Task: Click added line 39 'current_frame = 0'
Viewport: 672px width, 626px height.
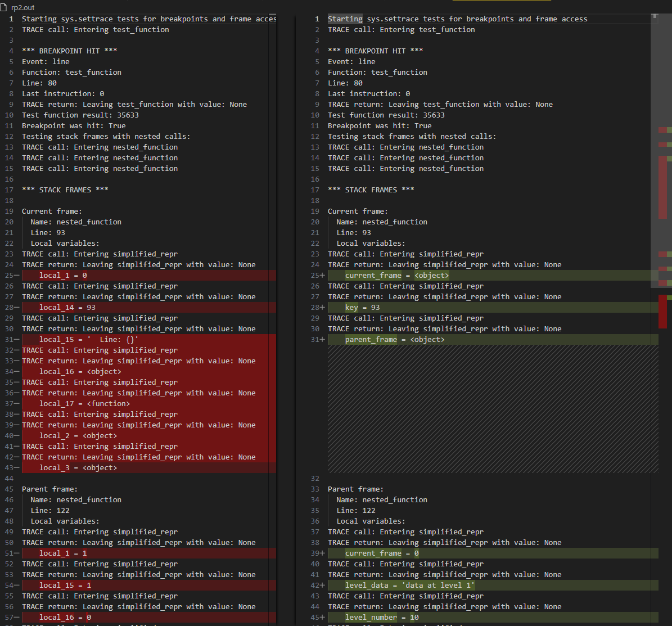Action: pyautogui.click(x=493, y=553)
